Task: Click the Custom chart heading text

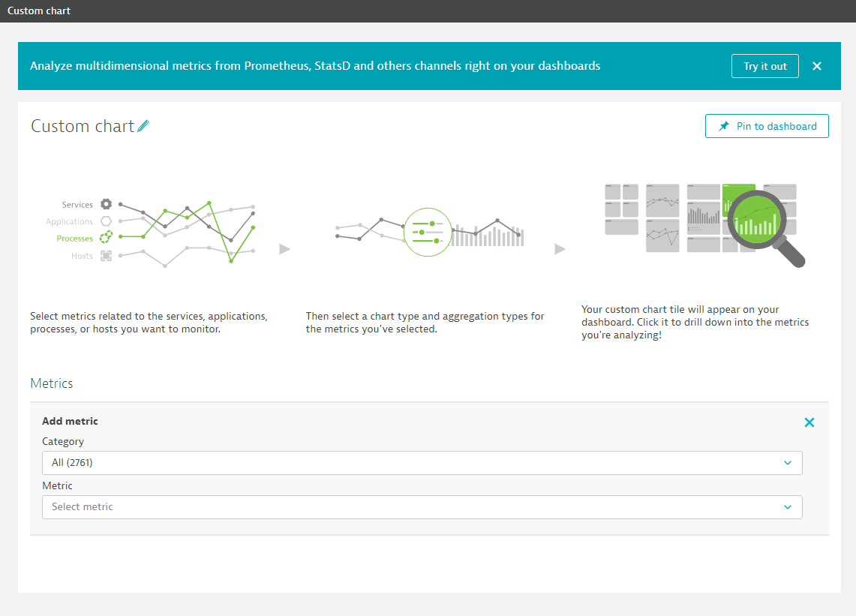Action: tap(83, 126)
